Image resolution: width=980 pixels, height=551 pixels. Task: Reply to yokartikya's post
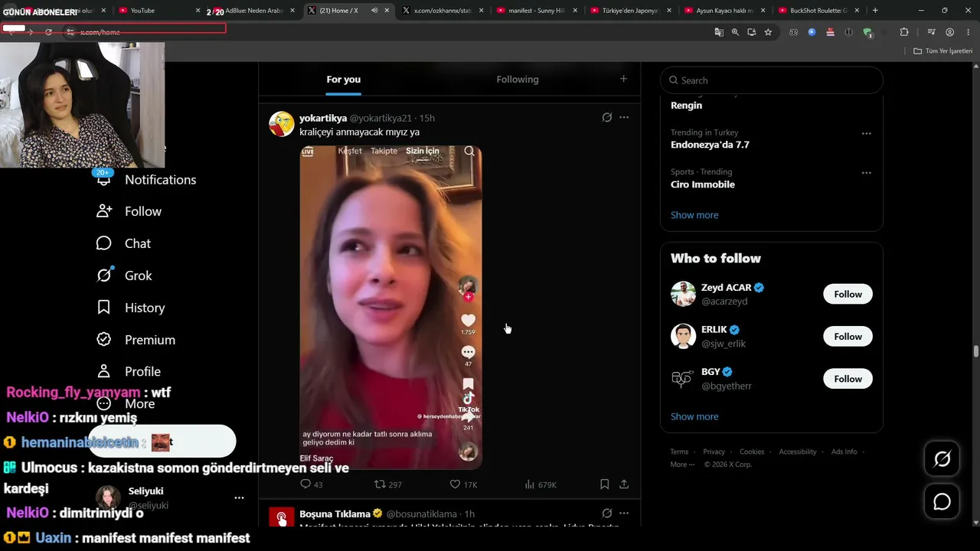(311, 484)
